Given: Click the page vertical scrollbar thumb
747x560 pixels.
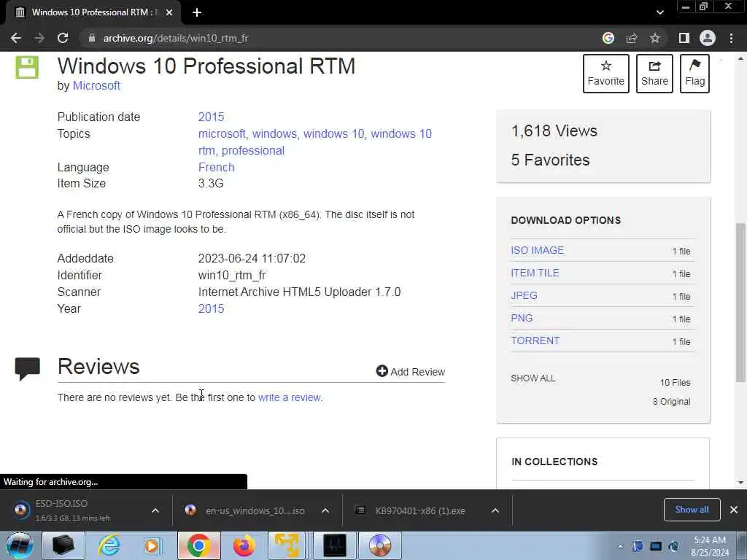Looking at the screenshot, I should tap(740, 302).
